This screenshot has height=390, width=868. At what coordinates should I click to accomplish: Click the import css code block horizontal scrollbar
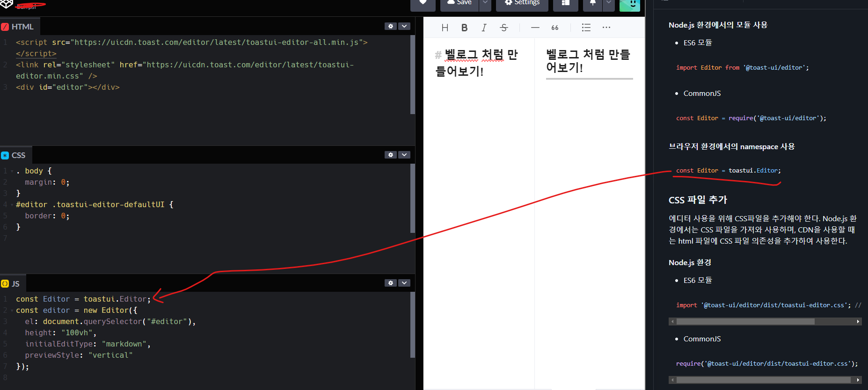coord(745,322)
